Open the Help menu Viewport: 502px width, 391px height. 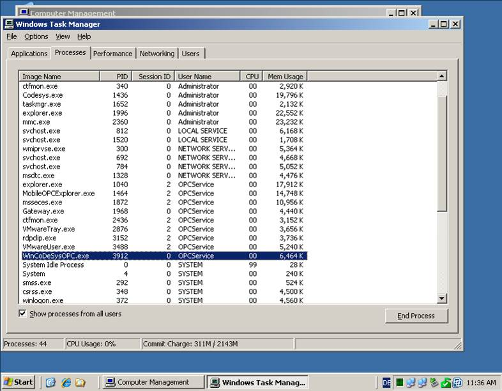[x=84, y=37]
